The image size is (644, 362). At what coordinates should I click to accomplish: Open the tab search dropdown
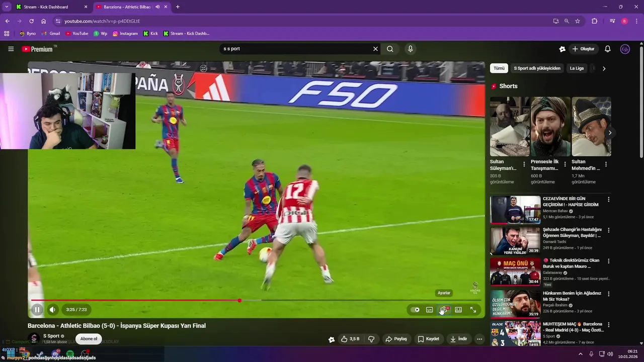click(x=7, y=7)
